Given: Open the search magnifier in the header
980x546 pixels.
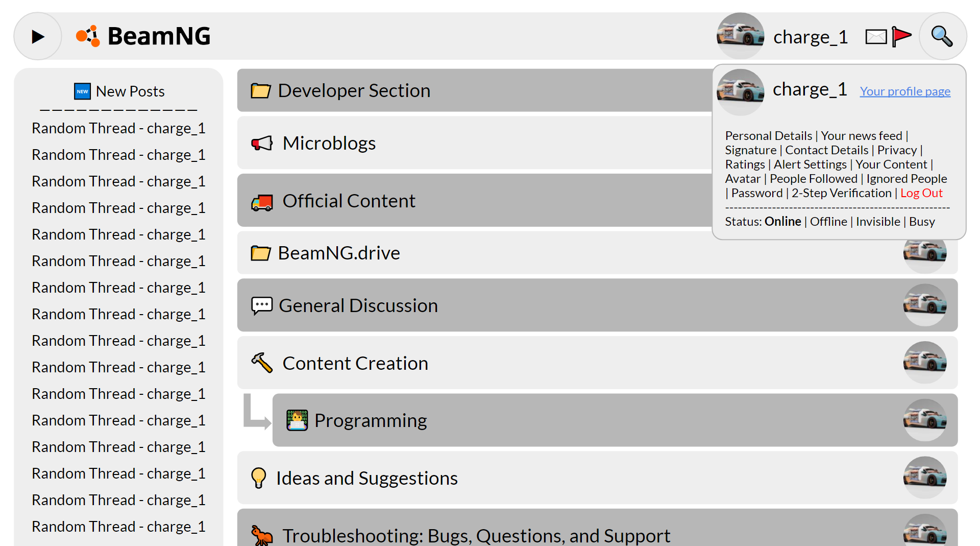Looking at the screenshot, I should 942,36.
